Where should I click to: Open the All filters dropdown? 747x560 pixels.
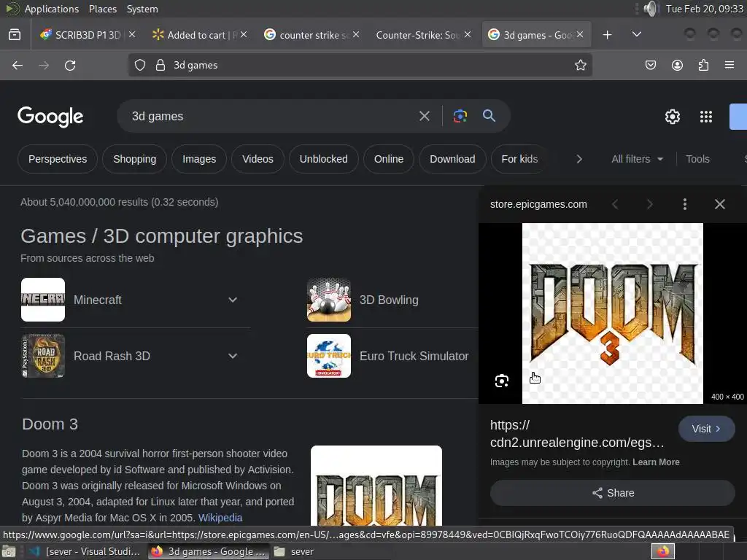[637, 159]
